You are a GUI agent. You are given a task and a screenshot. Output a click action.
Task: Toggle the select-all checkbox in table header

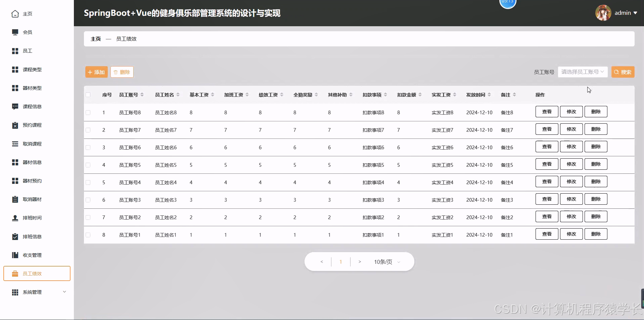click(88, 94)
